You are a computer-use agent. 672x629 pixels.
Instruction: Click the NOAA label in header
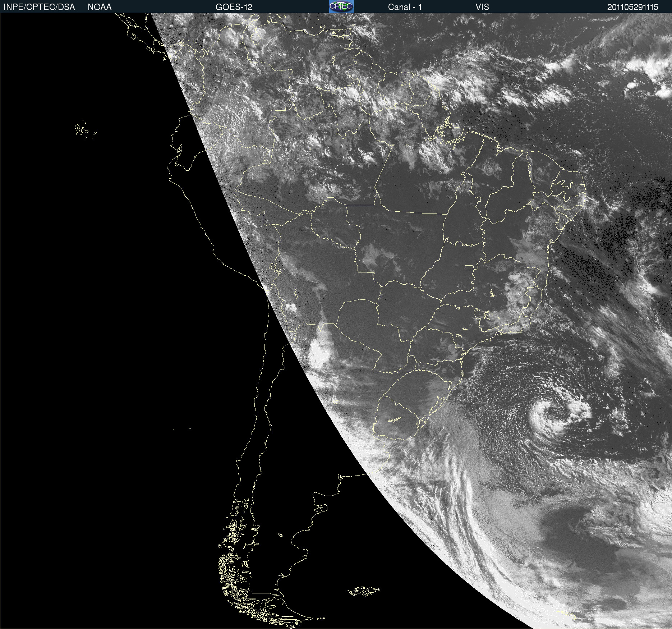tap(100, 7)
